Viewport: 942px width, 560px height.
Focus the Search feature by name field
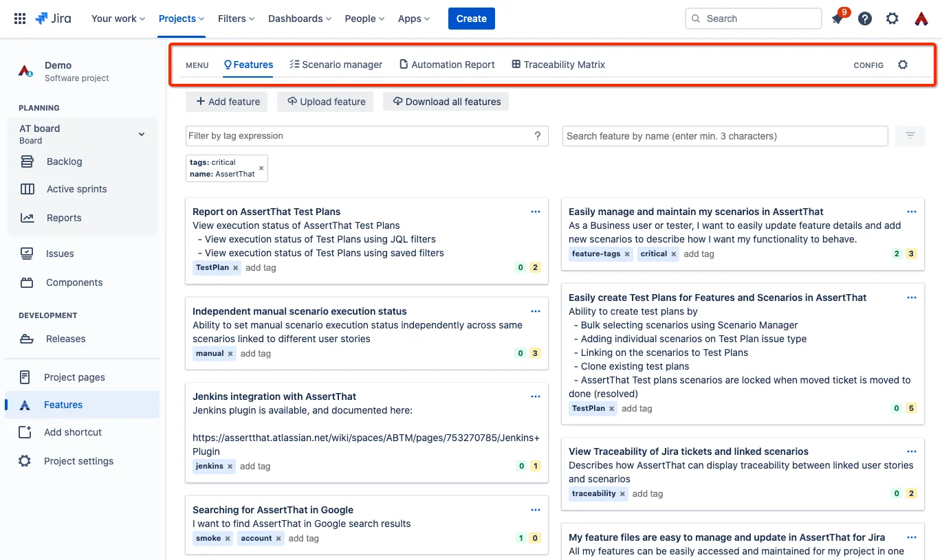pyautogui.click(x=725, y=136)
